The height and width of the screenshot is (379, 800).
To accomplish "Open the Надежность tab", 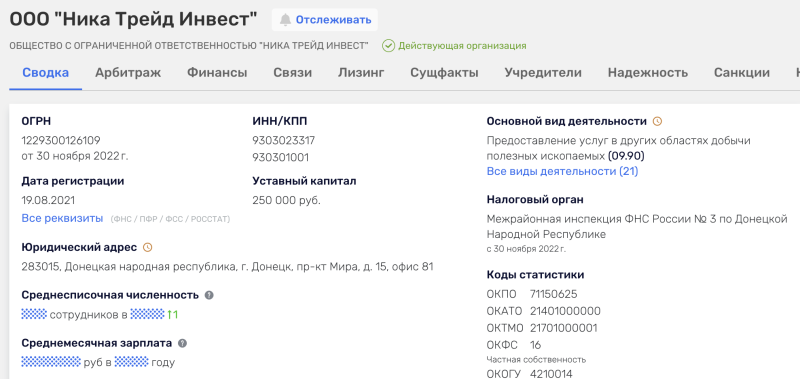I will [647, 72].
